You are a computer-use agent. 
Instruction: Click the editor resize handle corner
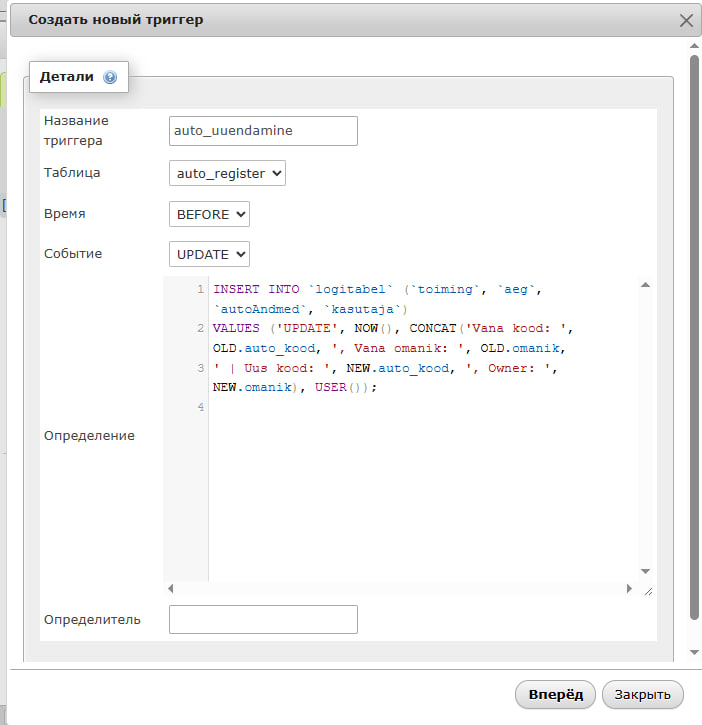point(647,590)
